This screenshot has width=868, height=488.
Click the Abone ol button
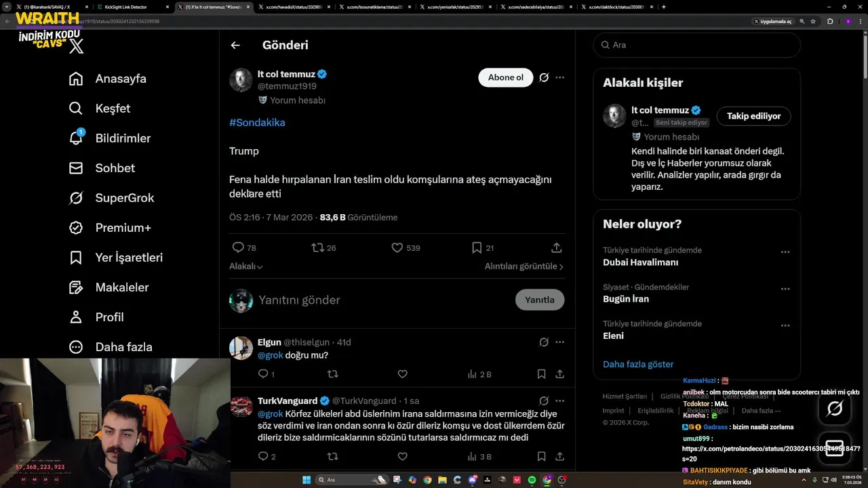click(x=506, y=77)
